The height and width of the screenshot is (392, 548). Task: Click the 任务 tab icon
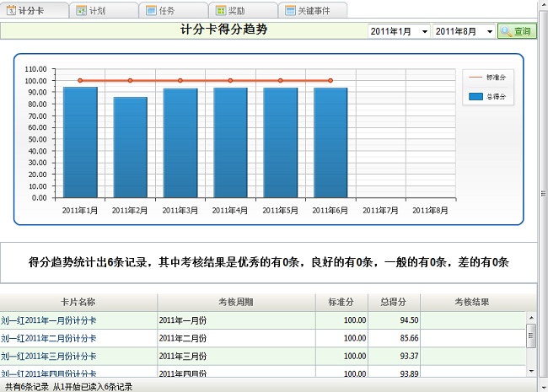(151, 10)
